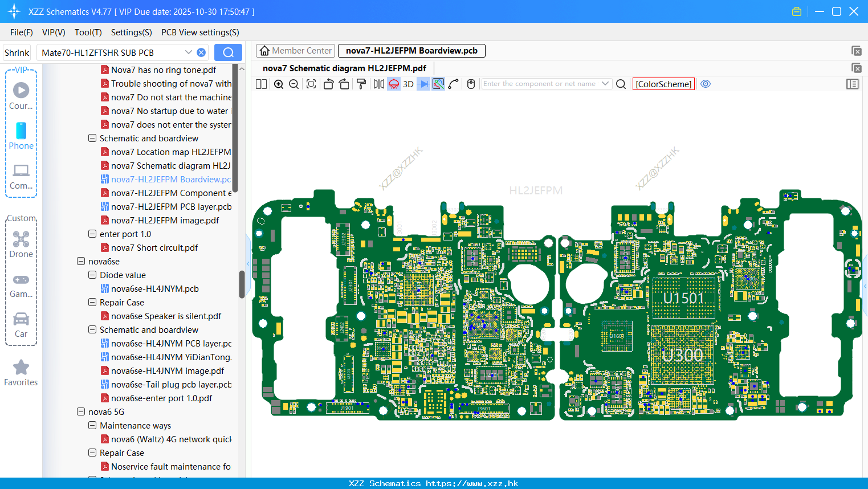Click the upper tab-row panel restore icon
868x489 pixels.
(x=856, y=51)
